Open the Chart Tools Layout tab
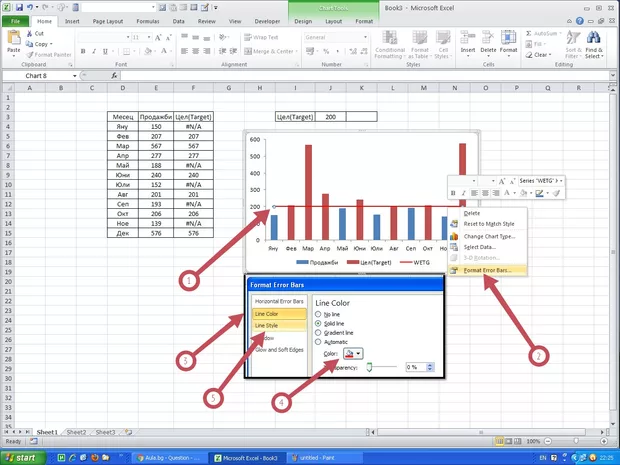The width and height of the screenshot is (620, 465). (x=333, y=21)
